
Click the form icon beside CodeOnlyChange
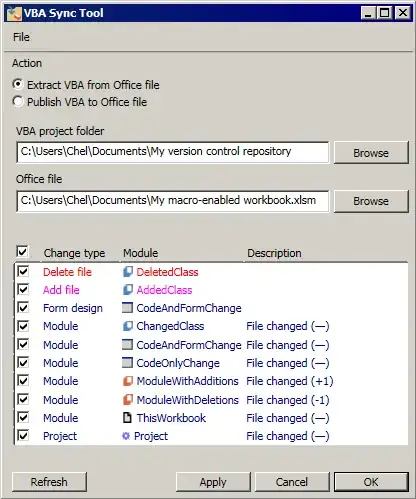click(127, 363)
